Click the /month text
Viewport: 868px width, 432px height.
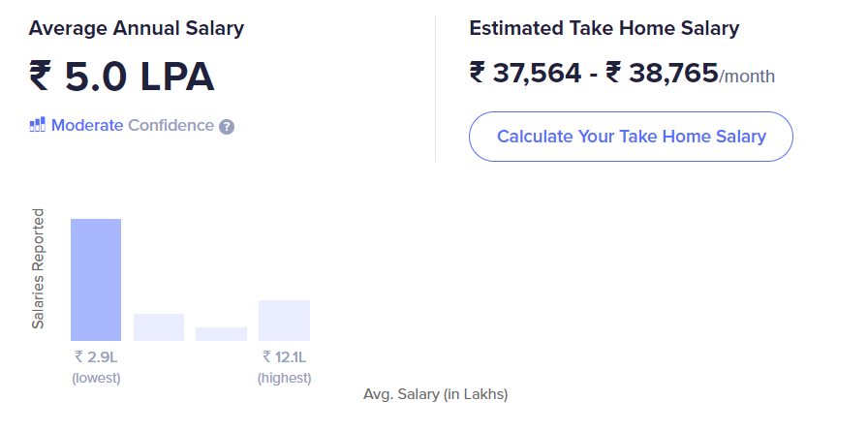coord(747,77)
